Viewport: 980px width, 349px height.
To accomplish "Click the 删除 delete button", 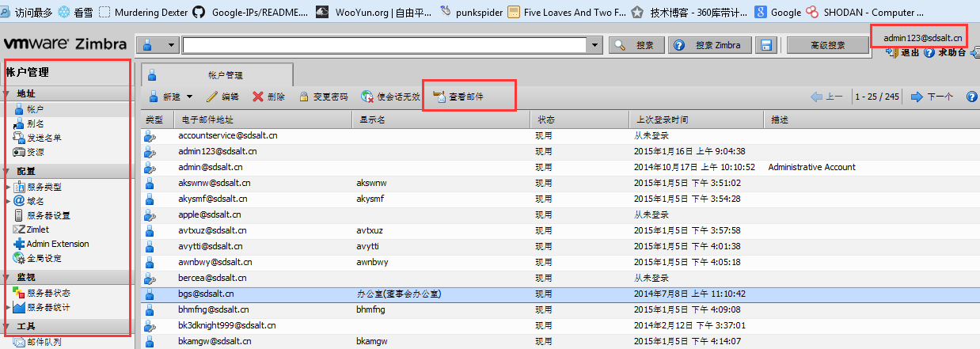I will (x=268, y=97).
